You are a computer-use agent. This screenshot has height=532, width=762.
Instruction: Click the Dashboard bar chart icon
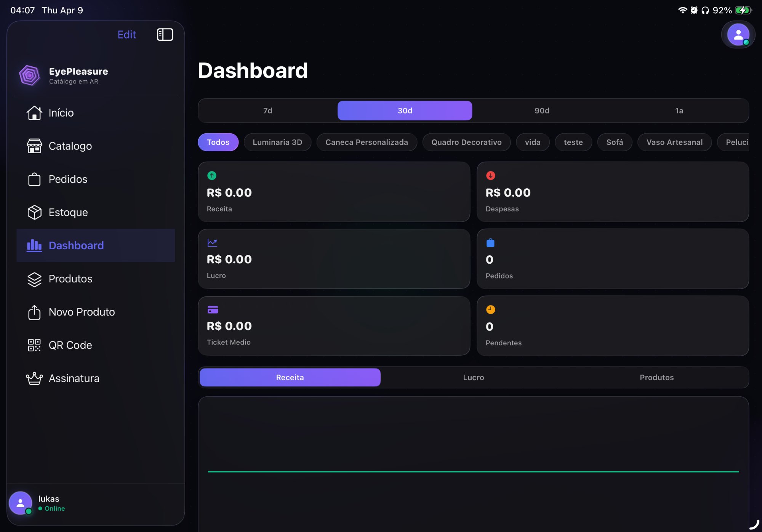click(x=34, y=245)
